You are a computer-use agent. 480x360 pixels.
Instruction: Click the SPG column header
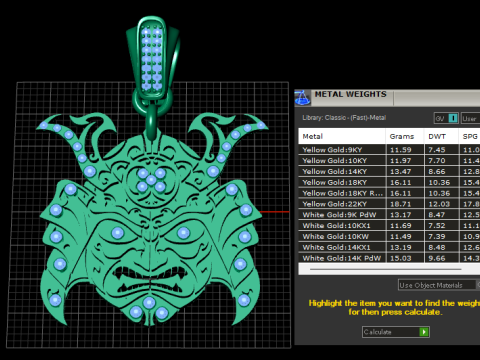470,136
